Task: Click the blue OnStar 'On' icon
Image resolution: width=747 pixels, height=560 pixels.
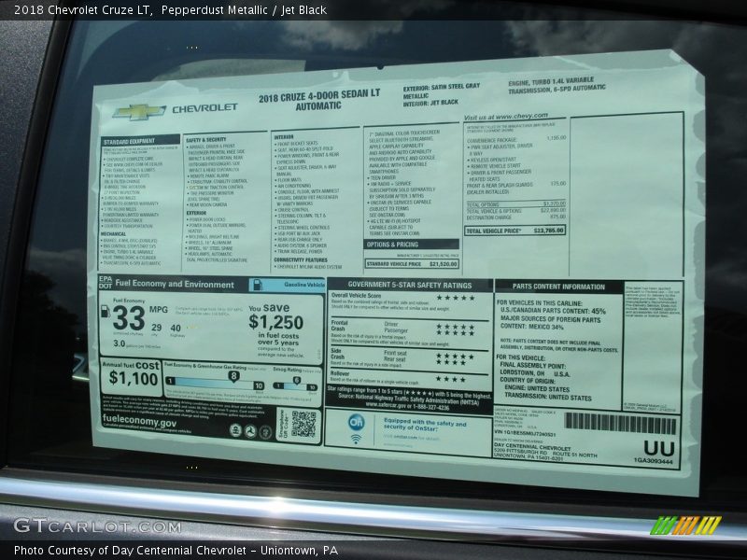Action: pyautogui.click(x=356, y=422)
